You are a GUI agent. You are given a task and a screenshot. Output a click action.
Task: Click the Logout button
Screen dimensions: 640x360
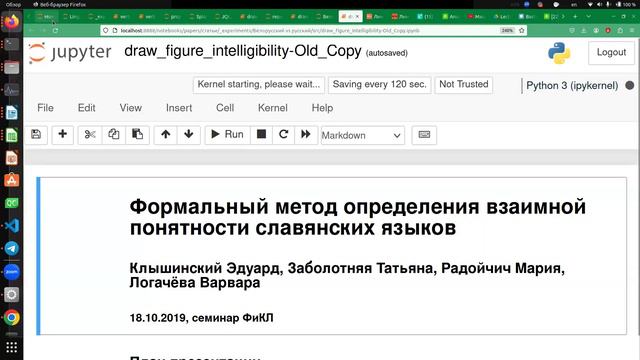coord(611,52)
